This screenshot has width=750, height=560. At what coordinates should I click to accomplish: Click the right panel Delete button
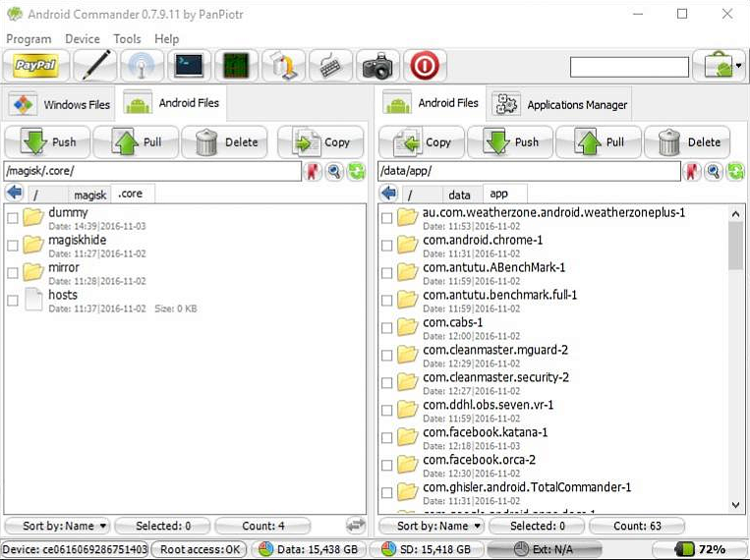[x=687, y=142]
